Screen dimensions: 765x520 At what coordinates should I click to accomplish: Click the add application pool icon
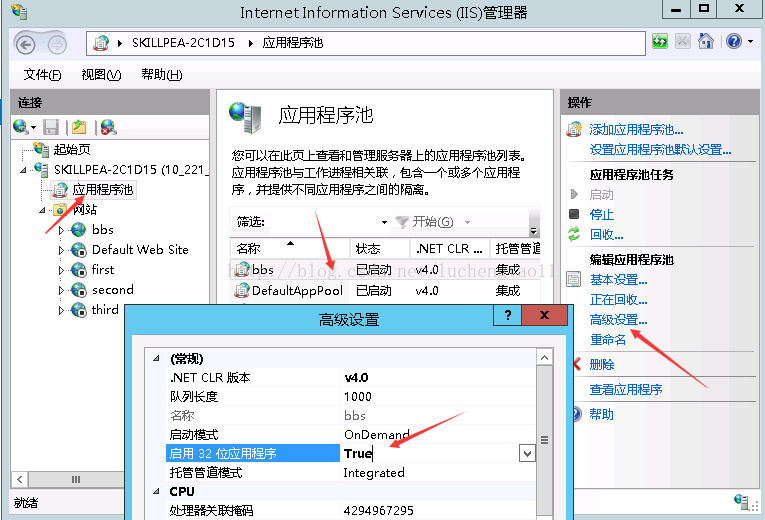point(574,129)
